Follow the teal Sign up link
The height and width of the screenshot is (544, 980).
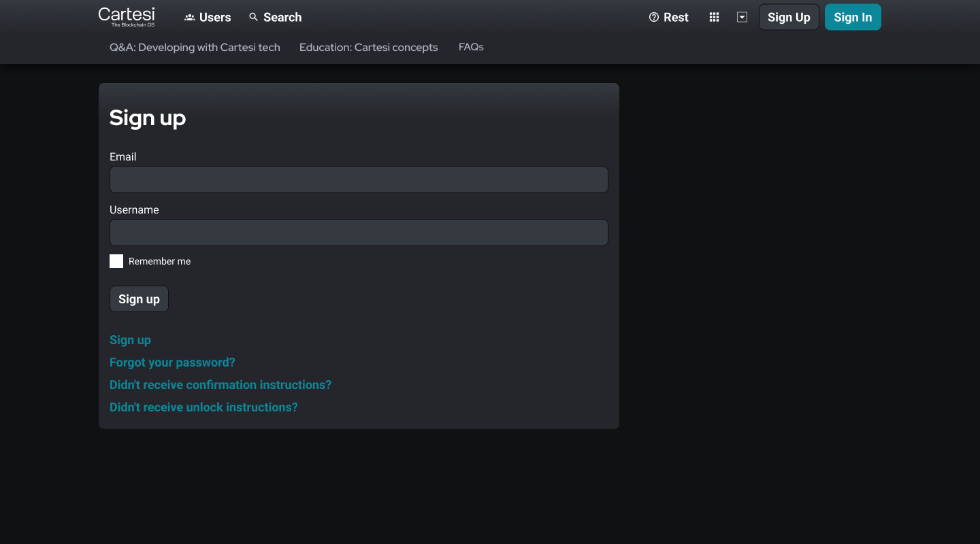tap(130, 340)
